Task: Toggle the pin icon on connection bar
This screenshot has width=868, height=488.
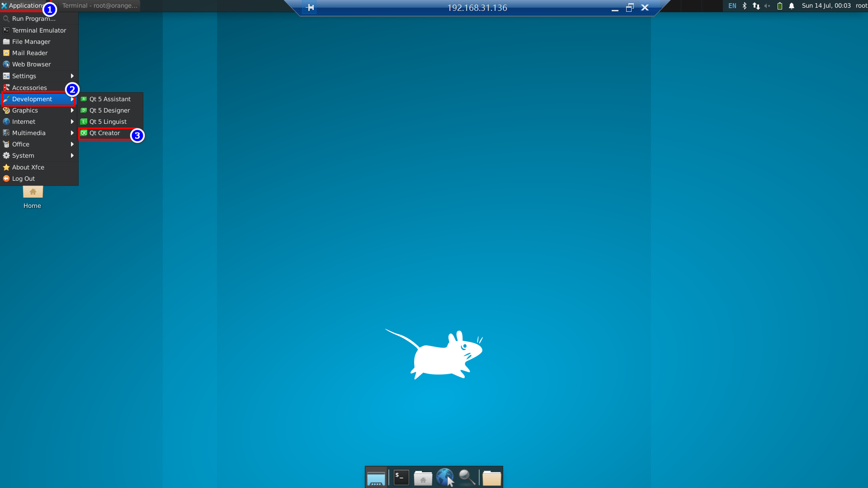Action: click(x=310, y=8)
